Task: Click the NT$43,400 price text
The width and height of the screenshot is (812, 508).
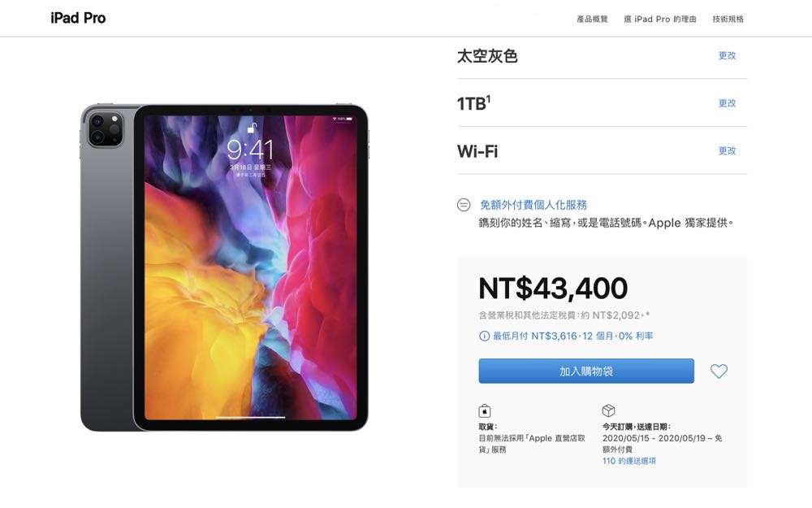Action: pos(553,289)
